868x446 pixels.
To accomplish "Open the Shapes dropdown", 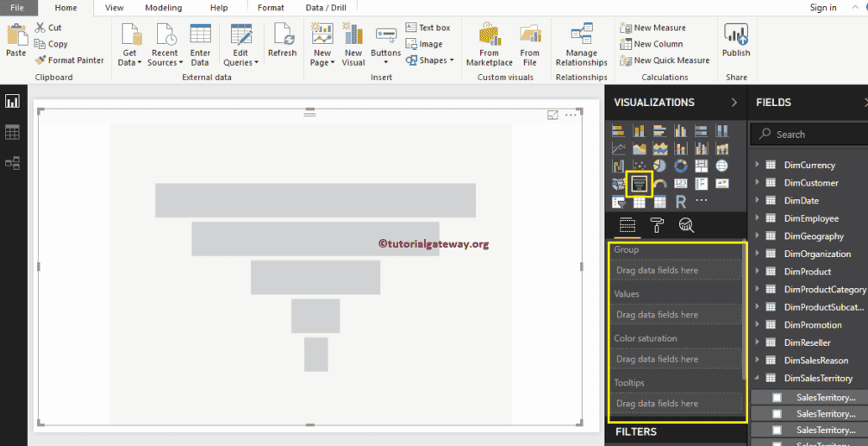I will tap(429, 60).
